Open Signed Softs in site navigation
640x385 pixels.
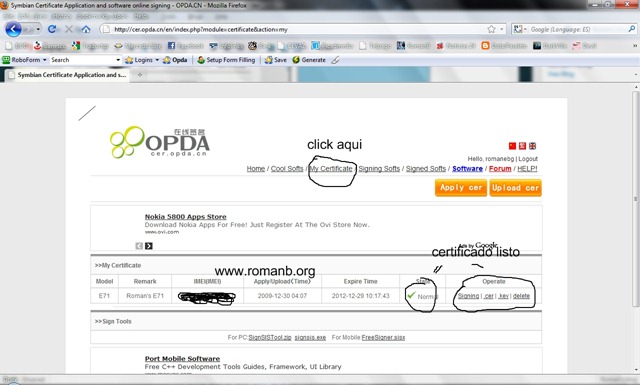click(426, 169)
